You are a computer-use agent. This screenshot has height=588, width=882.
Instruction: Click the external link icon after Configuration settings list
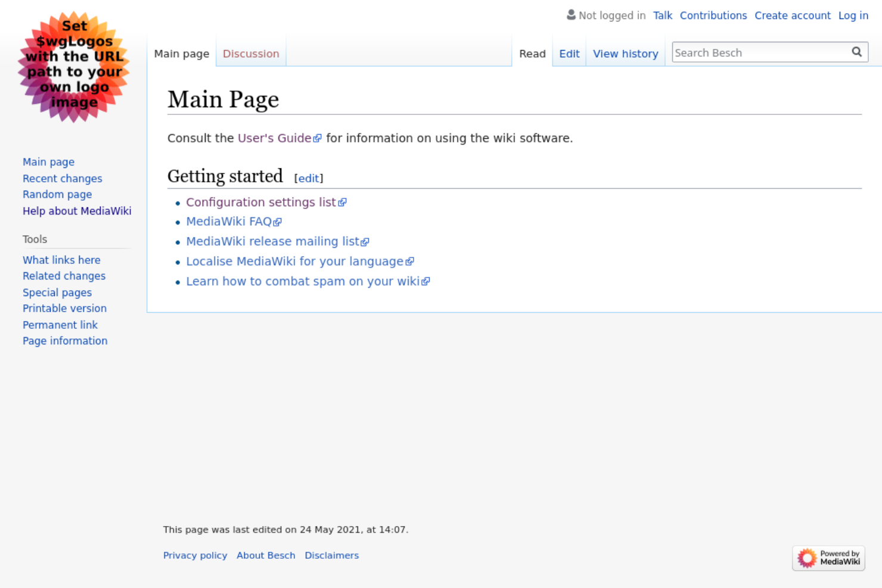click(343, 203)
